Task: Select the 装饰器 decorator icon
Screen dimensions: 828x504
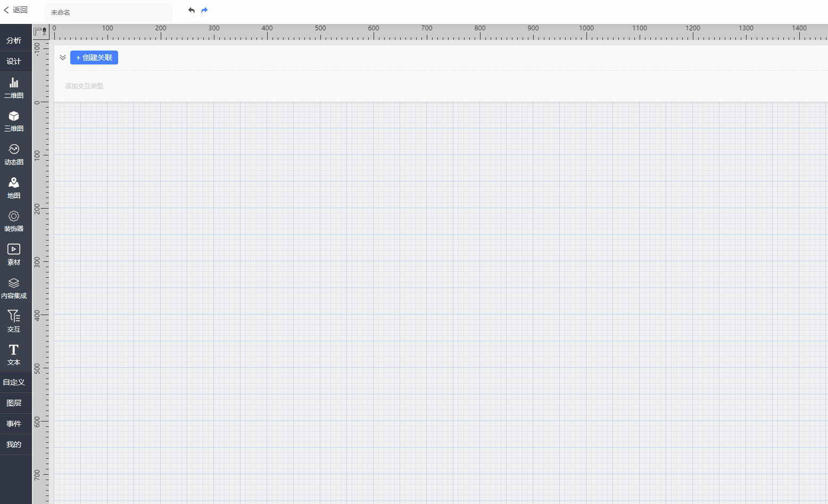Action: pos(14,221)
